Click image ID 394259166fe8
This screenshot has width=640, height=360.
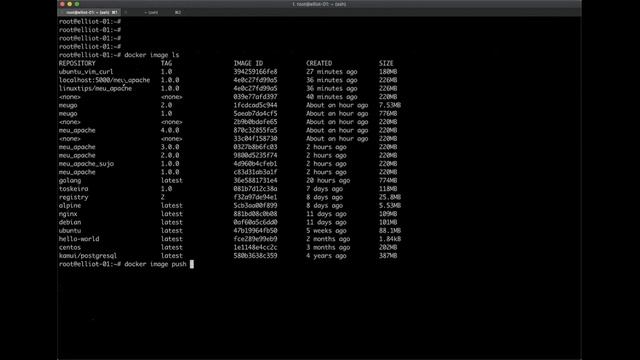[255, 71]
